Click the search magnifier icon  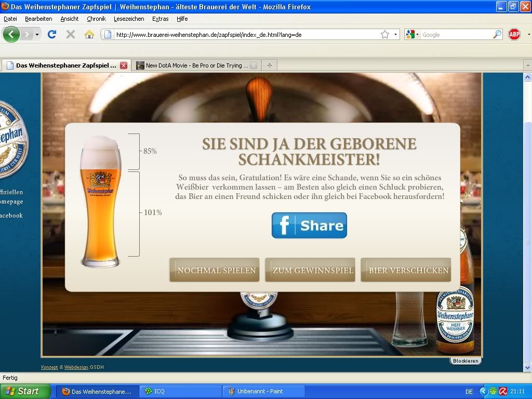click(497, 34)
